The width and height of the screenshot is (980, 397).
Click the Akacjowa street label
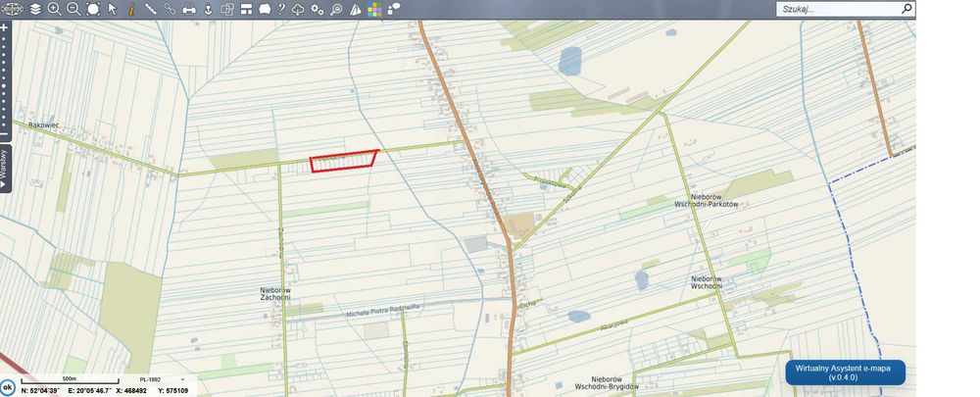612,327
